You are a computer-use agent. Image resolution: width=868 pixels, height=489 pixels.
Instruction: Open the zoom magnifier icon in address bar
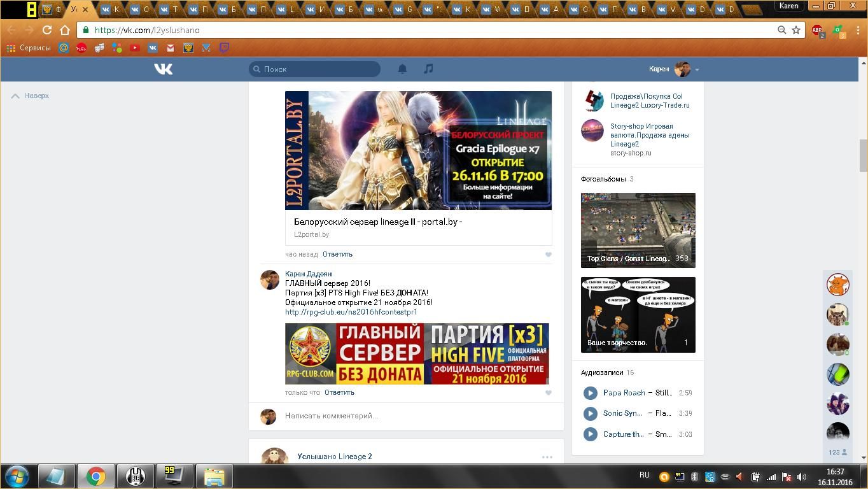click(781, 30)
